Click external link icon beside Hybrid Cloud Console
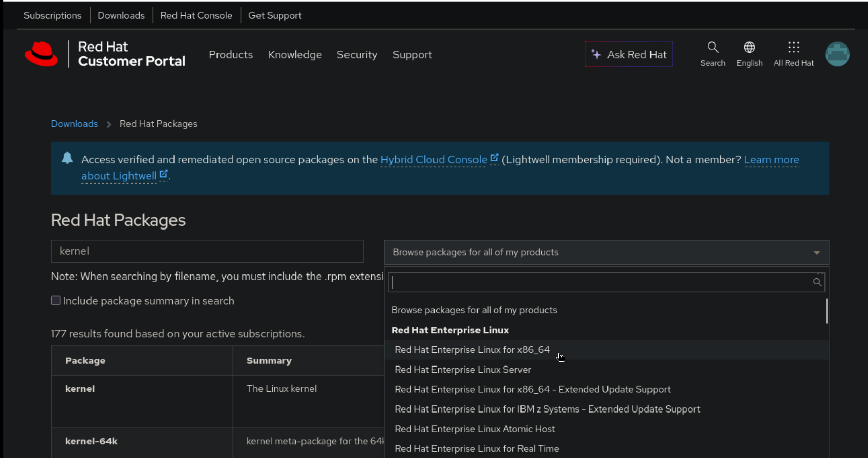This screenshot has width=868, height=458. (x=494, y=158)
